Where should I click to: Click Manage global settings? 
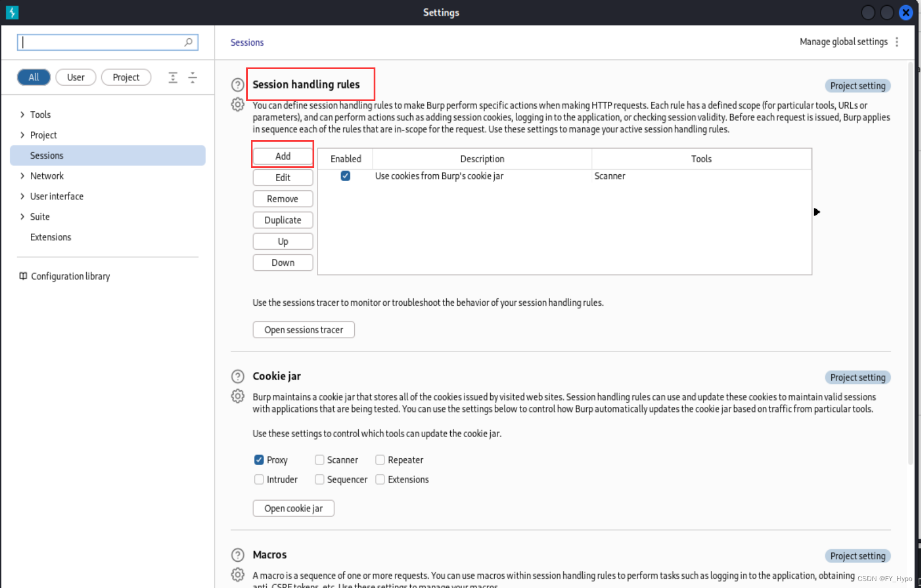843,42
